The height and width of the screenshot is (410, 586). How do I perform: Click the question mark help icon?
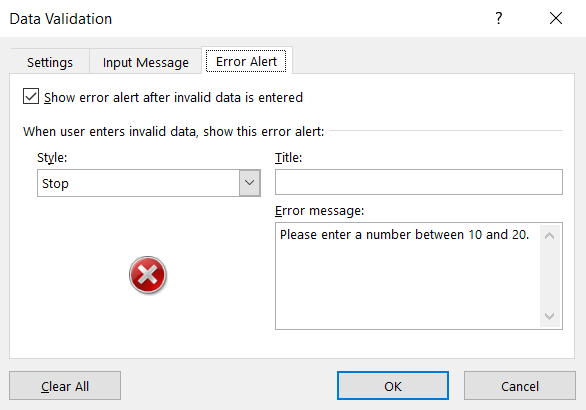[x=499, y=18]
